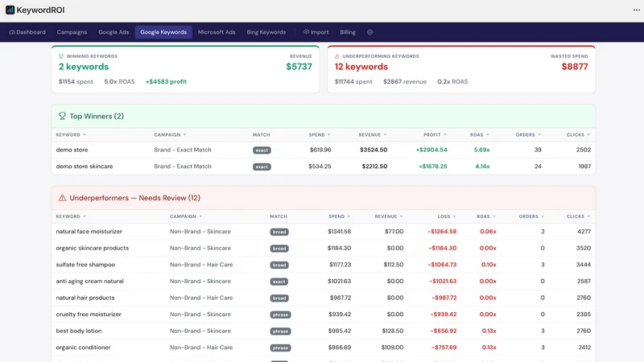Sort Top Winners by Clicks column
Image resolution: width=644 pixels, height=362 pixels.
(578, 134)
